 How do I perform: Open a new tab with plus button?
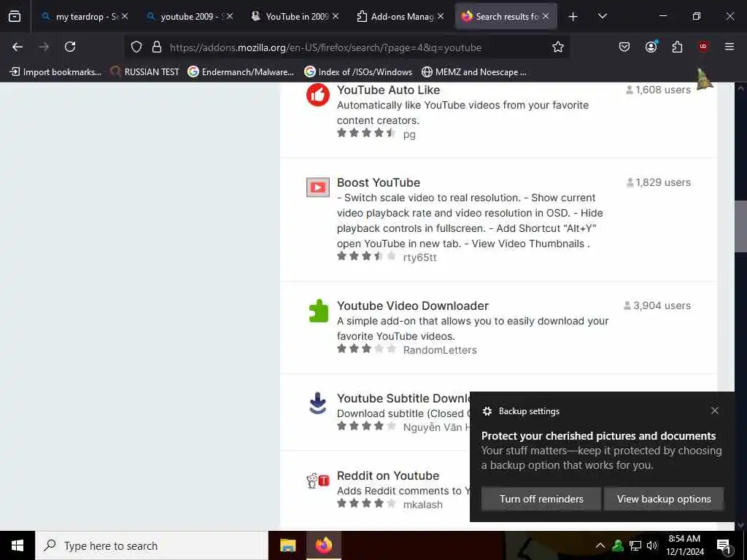[x=573, y=17]
